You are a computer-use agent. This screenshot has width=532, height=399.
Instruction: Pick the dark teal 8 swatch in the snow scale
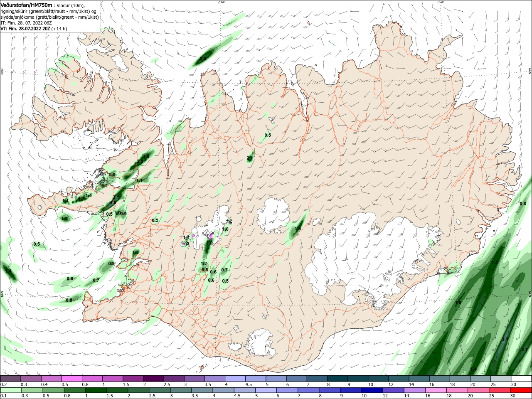(337, 379)
